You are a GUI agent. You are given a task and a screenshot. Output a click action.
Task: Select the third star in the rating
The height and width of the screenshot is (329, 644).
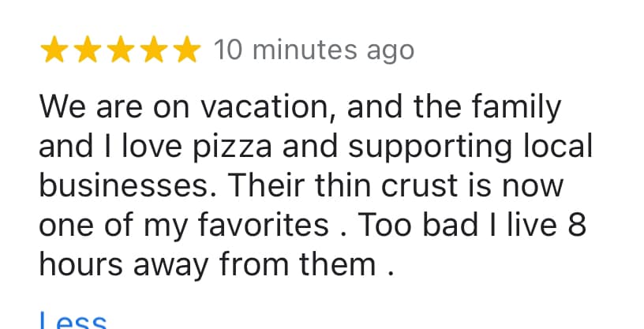[121, 49]
